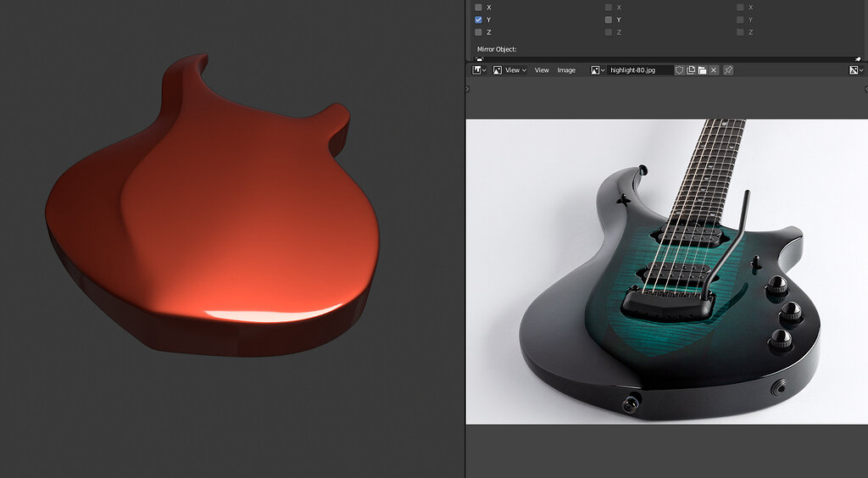
Task: Enable the right column X checkbox
Action: 740,7
